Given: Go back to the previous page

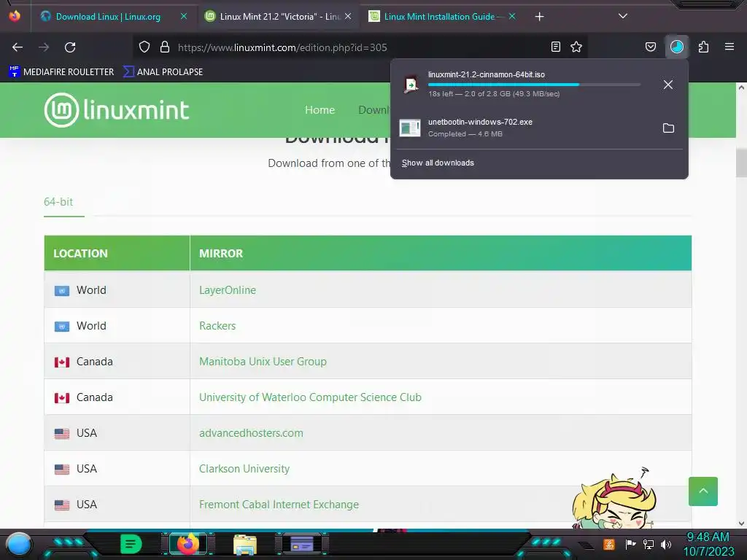Looking at the screenshot, I should pyautogui.click(x=18, y=47).
